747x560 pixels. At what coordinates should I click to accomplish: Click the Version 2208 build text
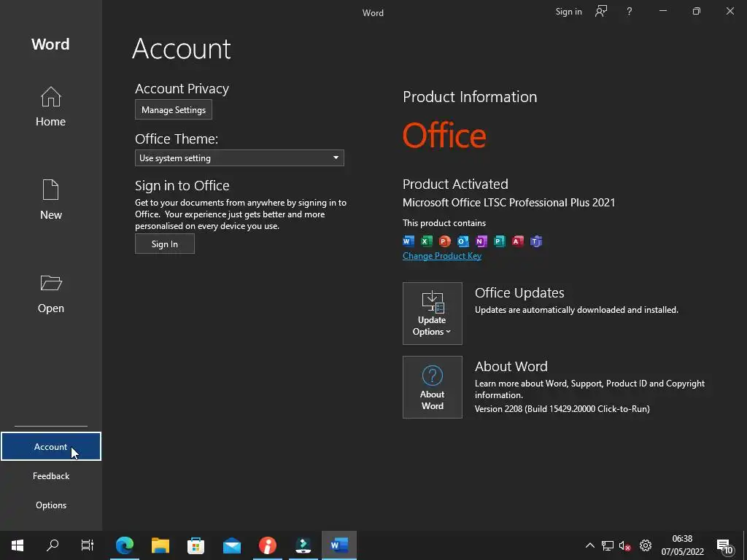[562, 408]
